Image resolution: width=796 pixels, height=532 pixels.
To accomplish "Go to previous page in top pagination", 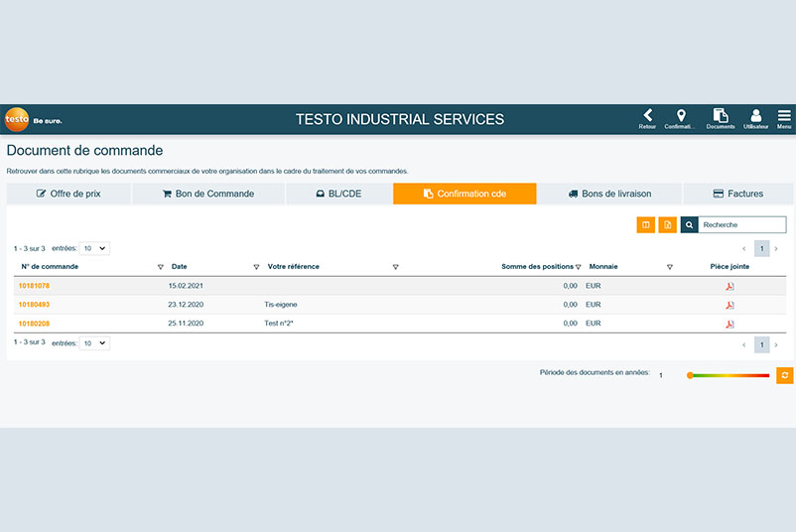I will (744, 248).
